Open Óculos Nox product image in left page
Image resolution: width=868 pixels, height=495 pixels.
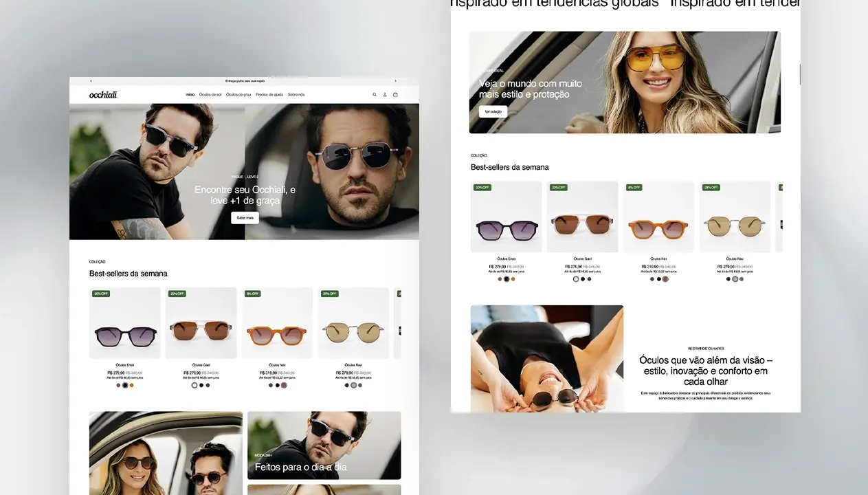point(277,323)
